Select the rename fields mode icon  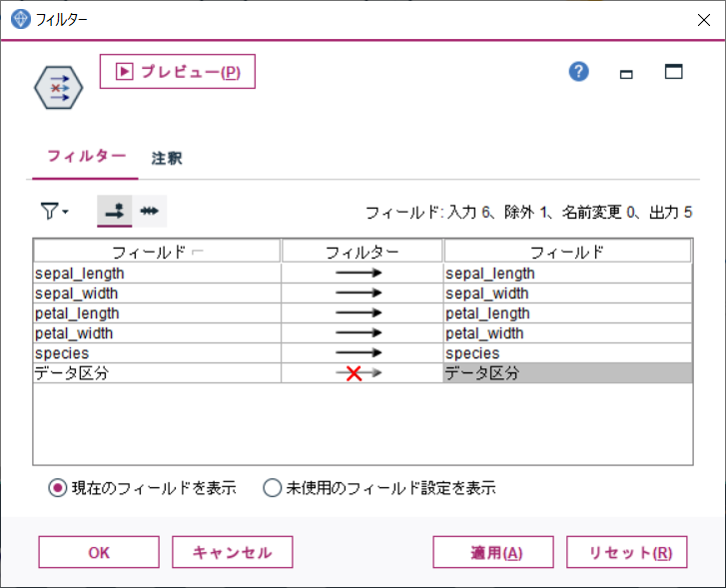pos(149,211)
